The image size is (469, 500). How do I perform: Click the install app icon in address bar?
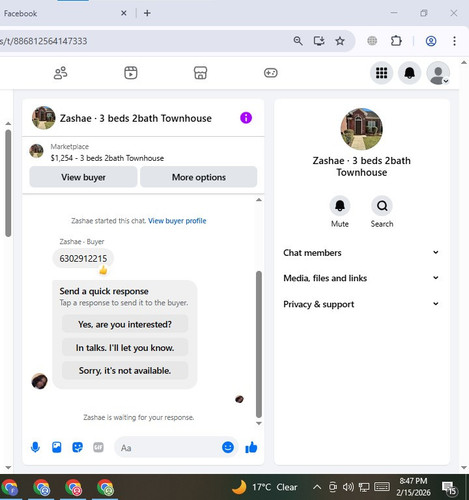tap(319, 41)
